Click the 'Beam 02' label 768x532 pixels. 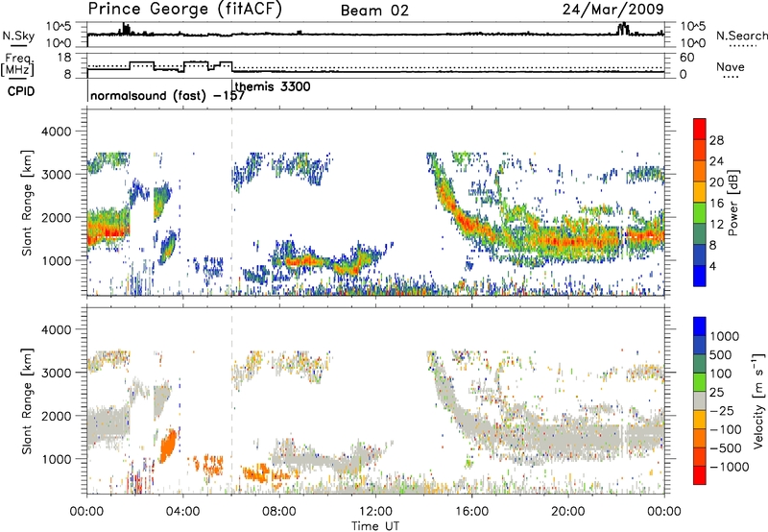[x=374, y=11]
